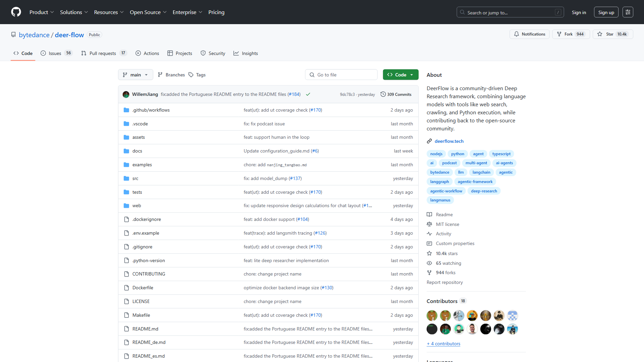Click the deerflow.tech website link
Image resolution: width=644 pixels, height=362 pixels.
click(x=449, y=141)
